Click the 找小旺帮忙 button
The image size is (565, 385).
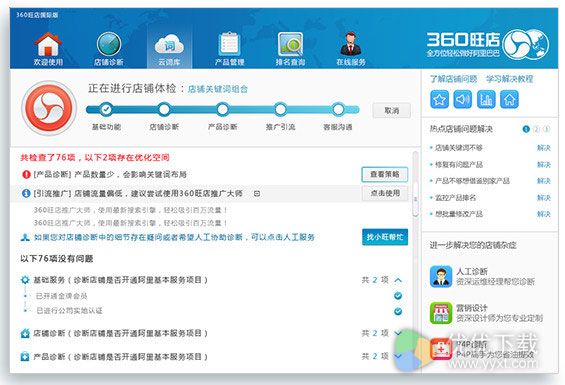point(385,237)
